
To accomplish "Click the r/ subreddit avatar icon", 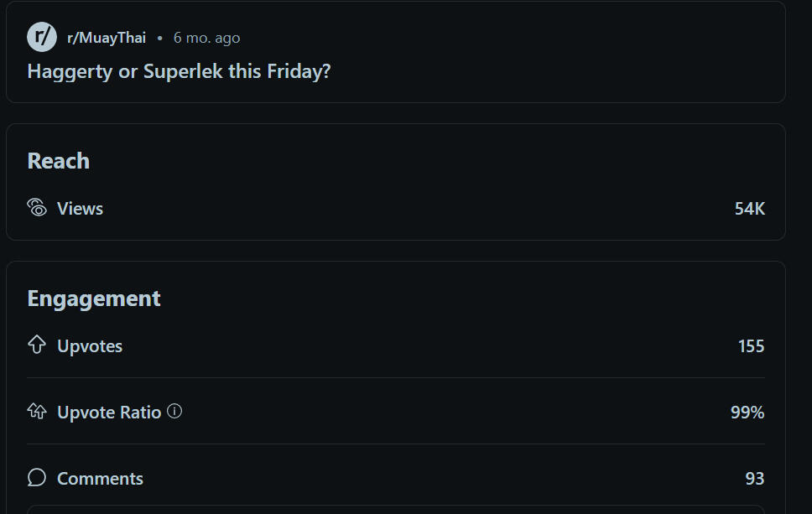I will [x=42, y=37].
